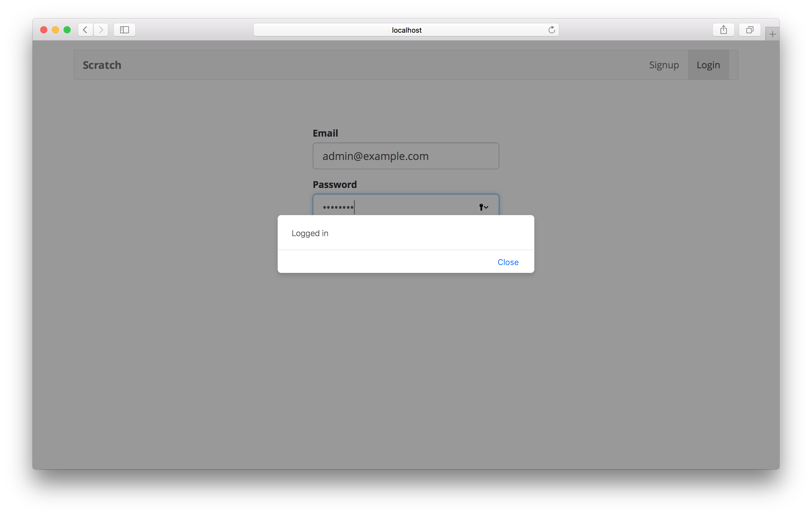This screenshot has width=812, height=516.
Task: Go forward with Safari's forward arrow
Action: 101,30
